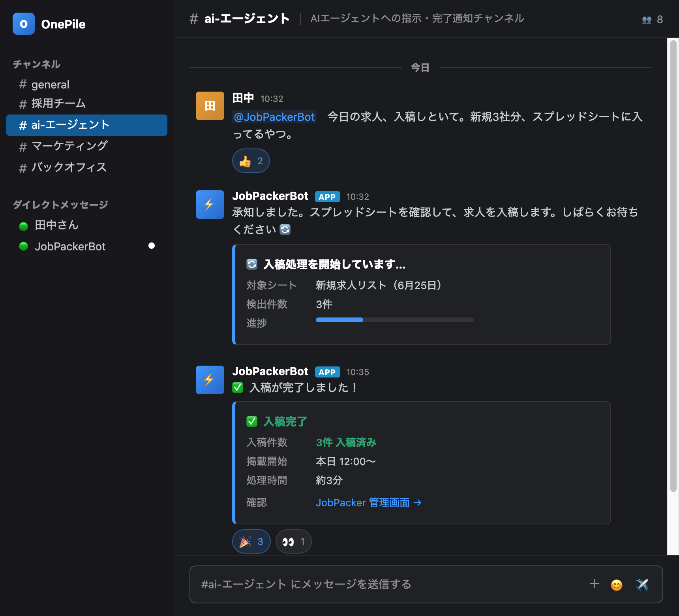Click the green online status dot for 田中さん
The image size is (679, 616).
(24, 226)
